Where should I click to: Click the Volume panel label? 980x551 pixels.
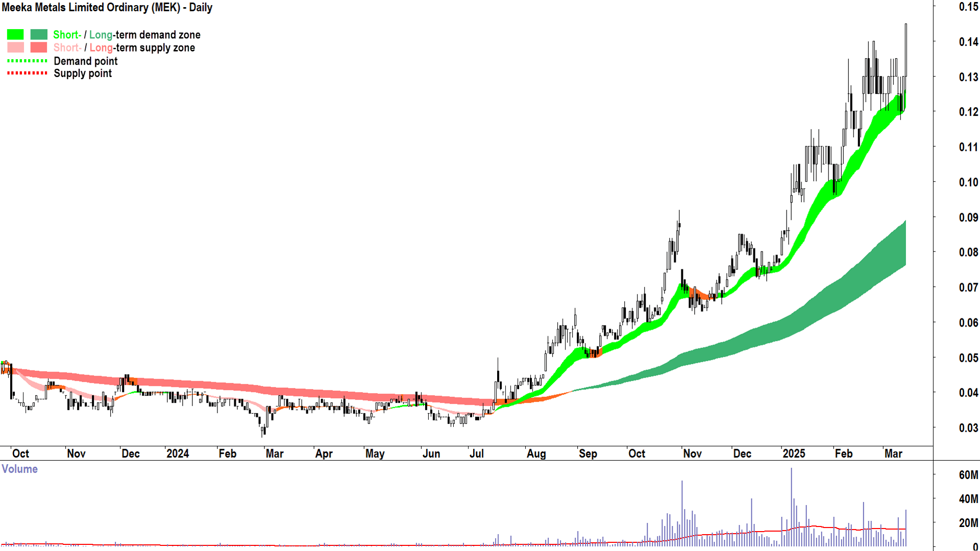19,469
